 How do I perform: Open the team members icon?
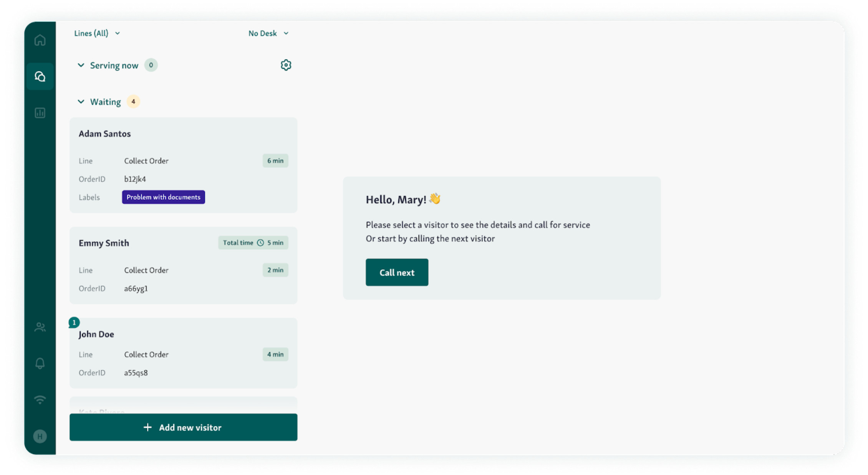[x=40, y=327]
